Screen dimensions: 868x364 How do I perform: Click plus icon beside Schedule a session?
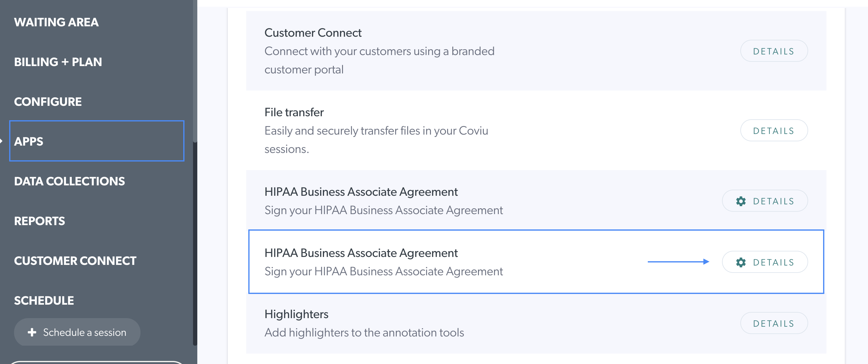click(x=32, y=332)
